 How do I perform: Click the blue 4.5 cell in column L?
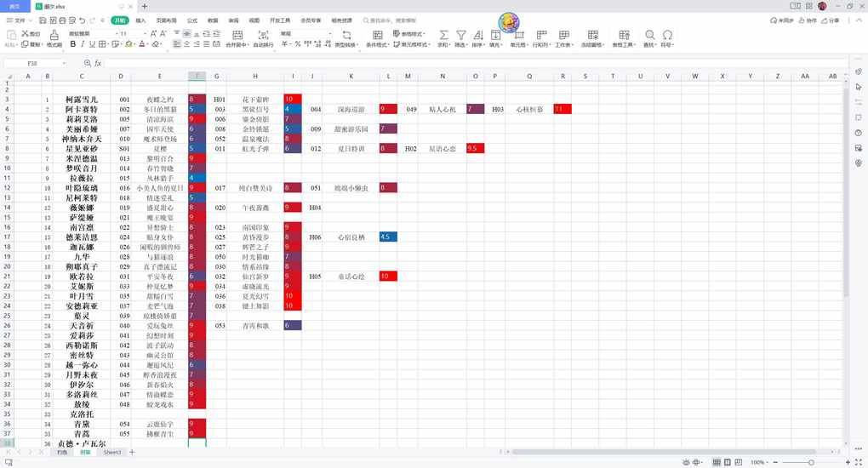[388, 237]
